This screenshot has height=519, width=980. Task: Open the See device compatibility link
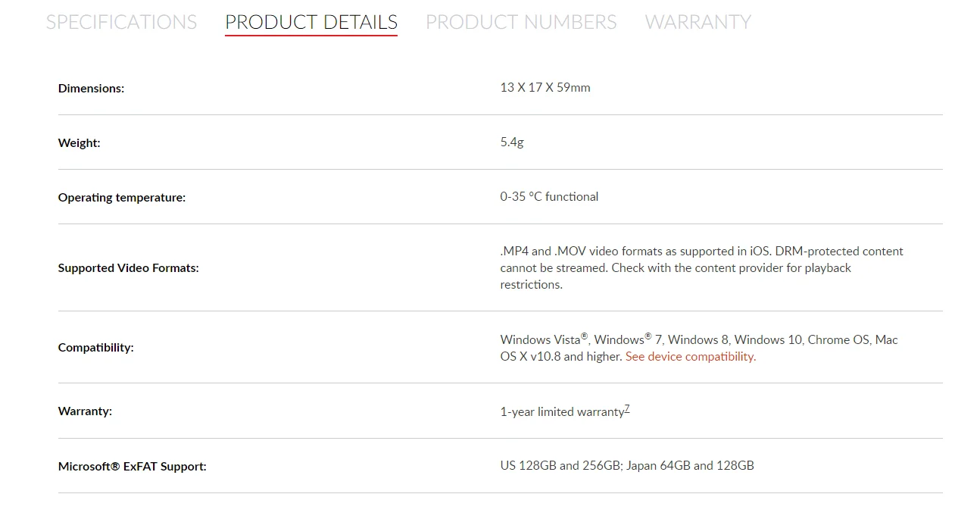coord(690,357)
